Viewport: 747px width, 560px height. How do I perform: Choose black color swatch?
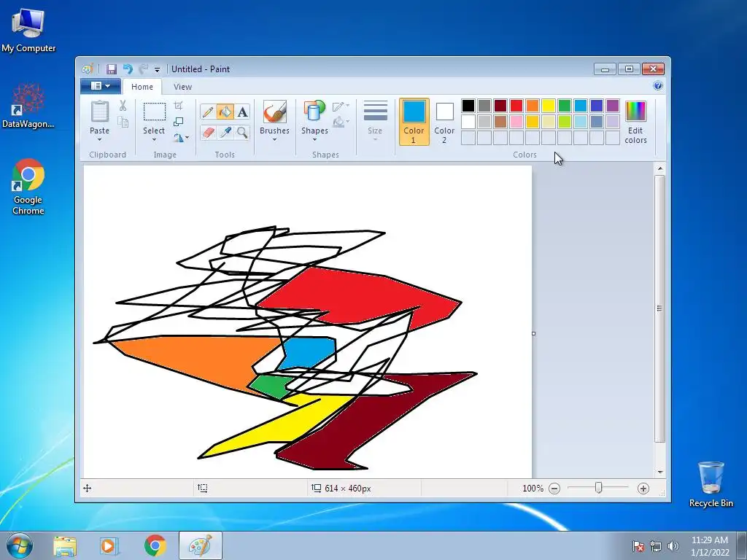[468, 105]
